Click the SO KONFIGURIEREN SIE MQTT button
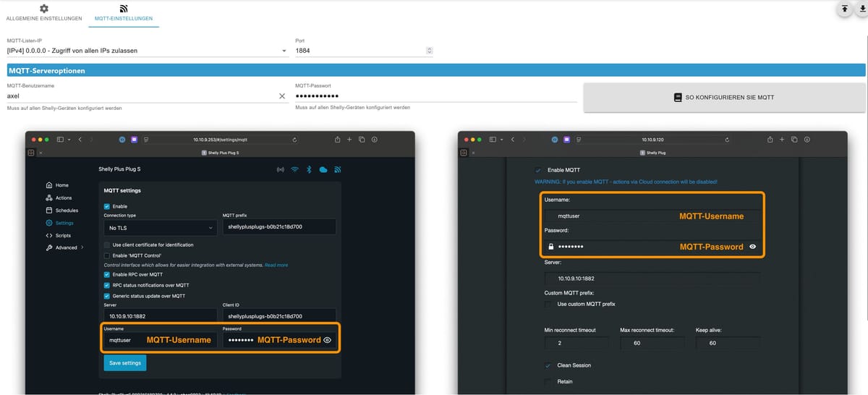868x395 pixels. click(724, 97)
